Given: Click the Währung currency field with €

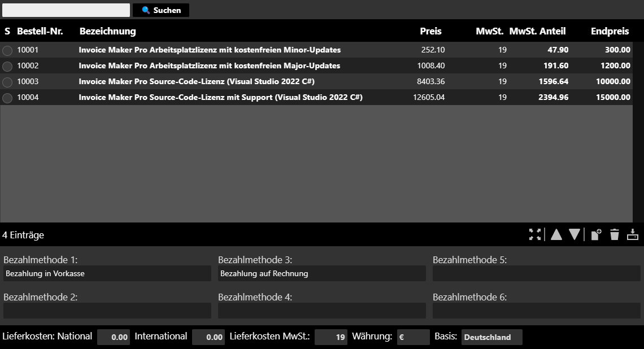Looking at the screenshot, I should [x=413, y=337].
